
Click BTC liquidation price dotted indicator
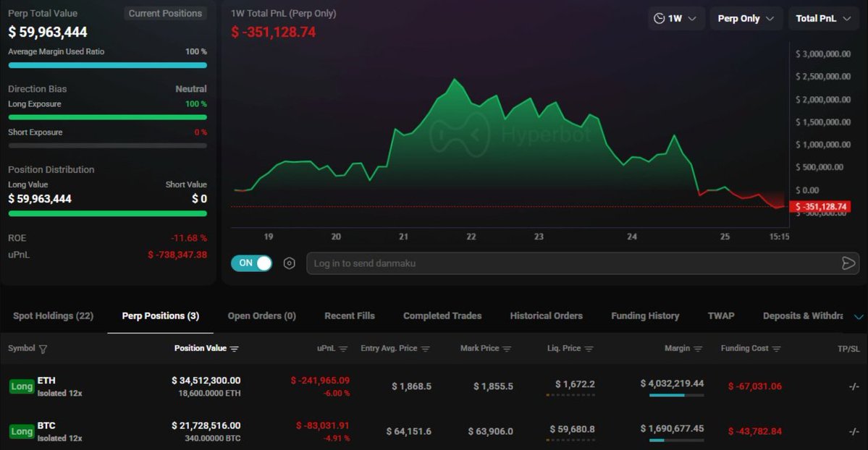[x=570, y=440]
